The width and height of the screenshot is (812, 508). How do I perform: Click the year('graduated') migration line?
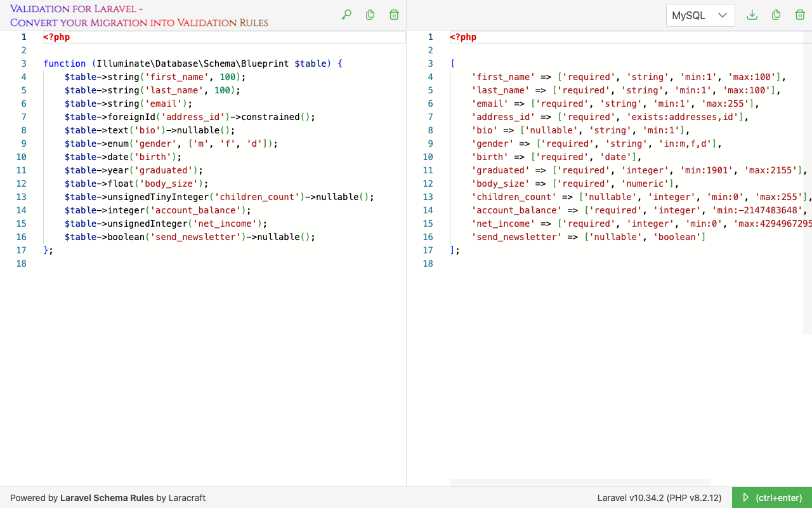click(x=134, y=170)
